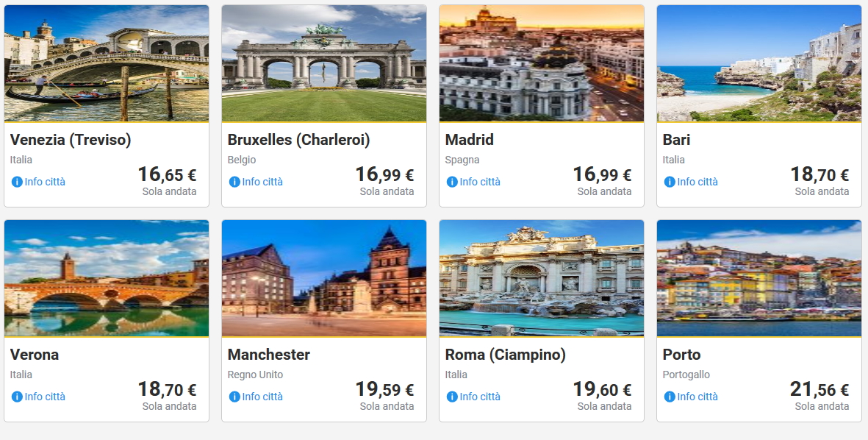Open the Bari coastline photo
The image size is (868, 440).
click(759, 63)
